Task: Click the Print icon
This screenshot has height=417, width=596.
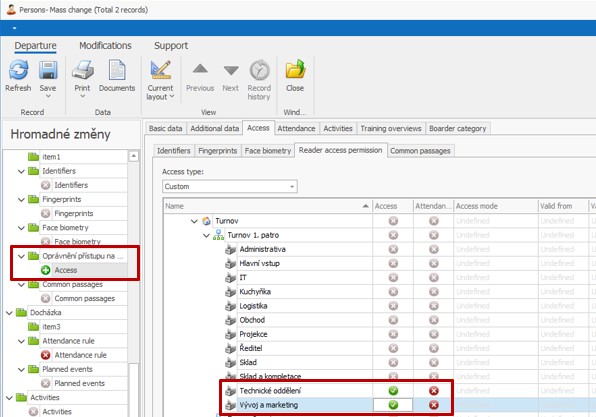Action: click(x=82, y=70)
